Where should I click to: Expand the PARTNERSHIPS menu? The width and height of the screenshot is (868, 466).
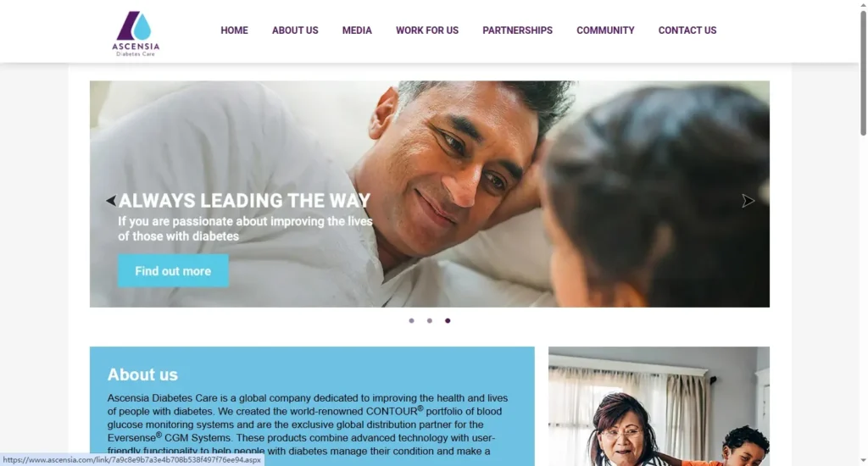(x=518, y=31)
